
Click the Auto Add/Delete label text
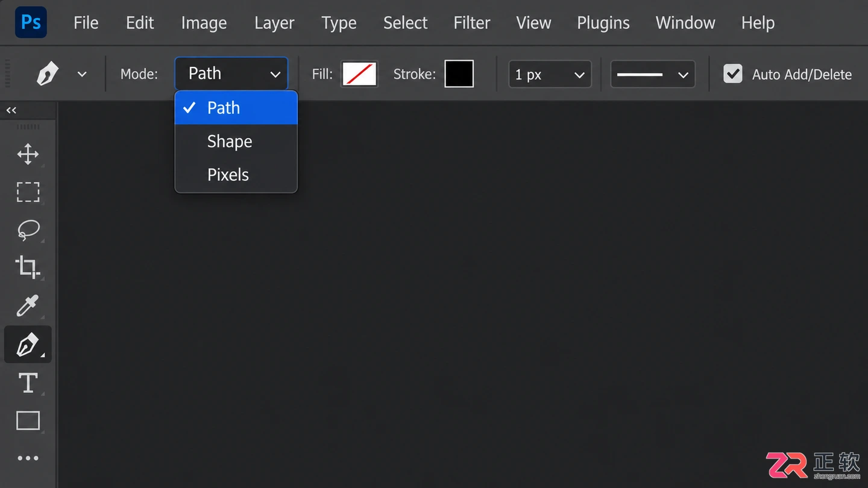(802, 75)
